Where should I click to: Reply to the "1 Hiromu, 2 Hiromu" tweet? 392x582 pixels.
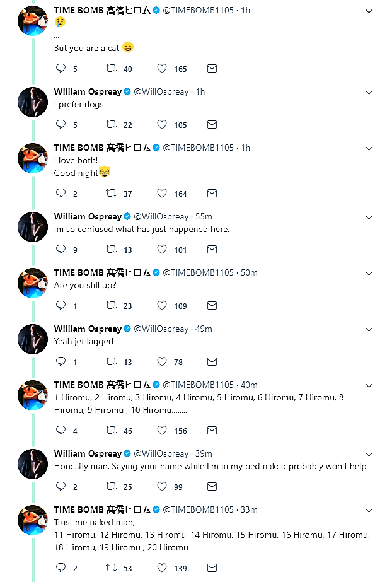click(x=61, y=431)
